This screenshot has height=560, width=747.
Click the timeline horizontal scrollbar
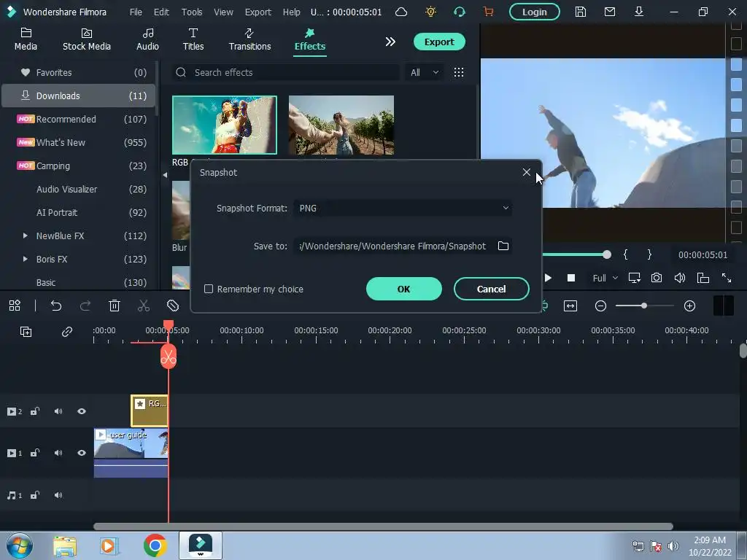383,526
